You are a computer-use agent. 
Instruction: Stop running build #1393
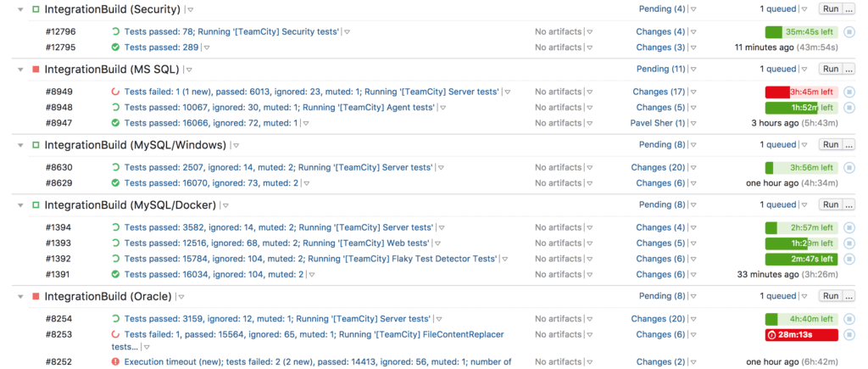pos(849,243)
